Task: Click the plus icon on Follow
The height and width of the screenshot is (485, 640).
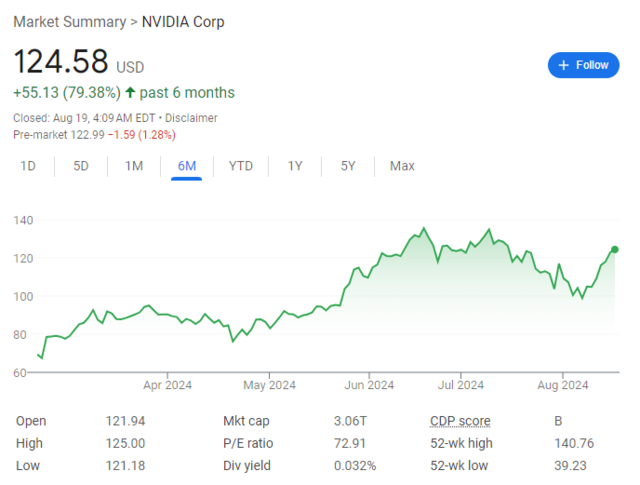Action: coord(564,65)
